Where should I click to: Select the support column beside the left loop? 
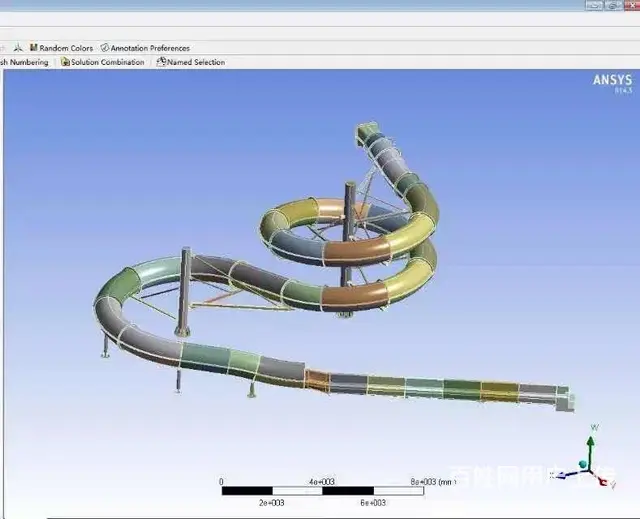[x=185, y=291]
